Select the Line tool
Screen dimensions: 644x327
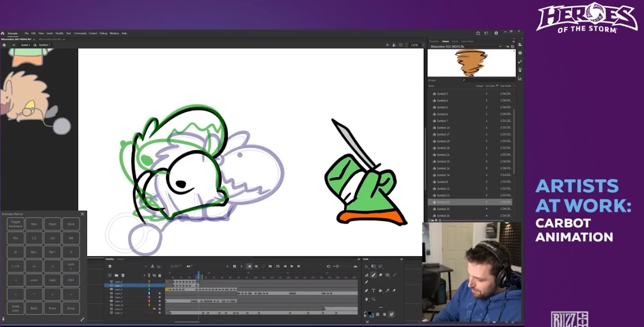pos(394,275)
